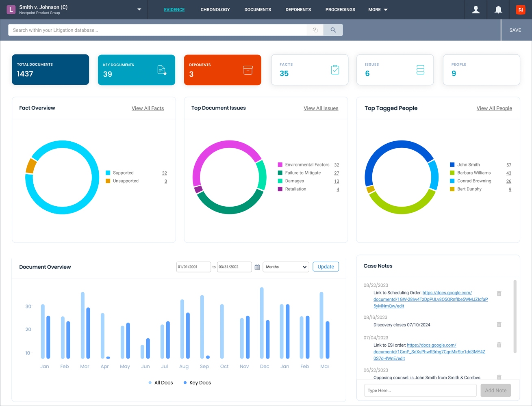This screenshot has height=406, width=532.
Task: Delete the 08/22/2023 case note via trash icon
Action: click(x=499, y=294)
